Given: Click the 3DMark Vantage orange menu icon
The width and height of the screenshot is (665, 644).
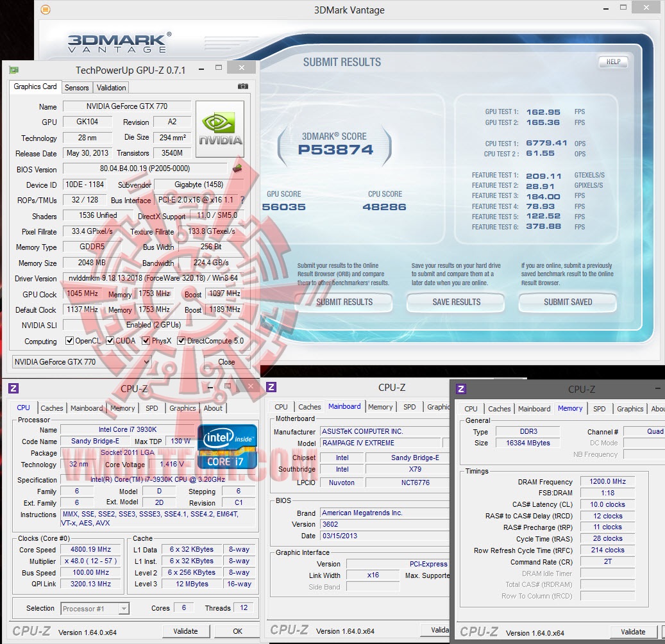Looking at the screenshot, I should (46, 10).
